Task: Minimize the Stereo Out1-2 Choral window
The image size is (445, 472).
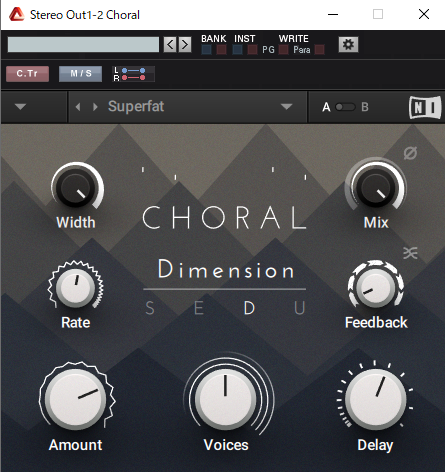Action: point(333,14)
